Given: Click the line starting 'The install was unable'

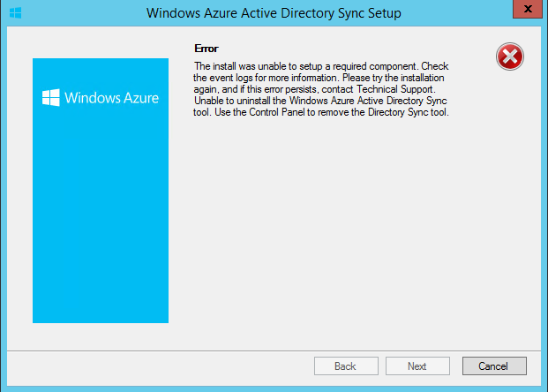Looking at the screenshot, I should point(321,66).
